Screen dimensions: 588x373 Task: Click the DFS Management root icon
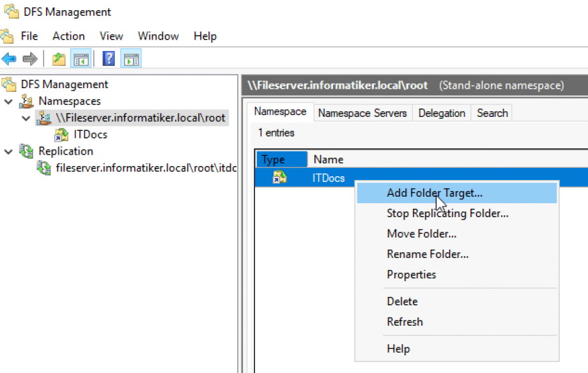coord(9,84)
